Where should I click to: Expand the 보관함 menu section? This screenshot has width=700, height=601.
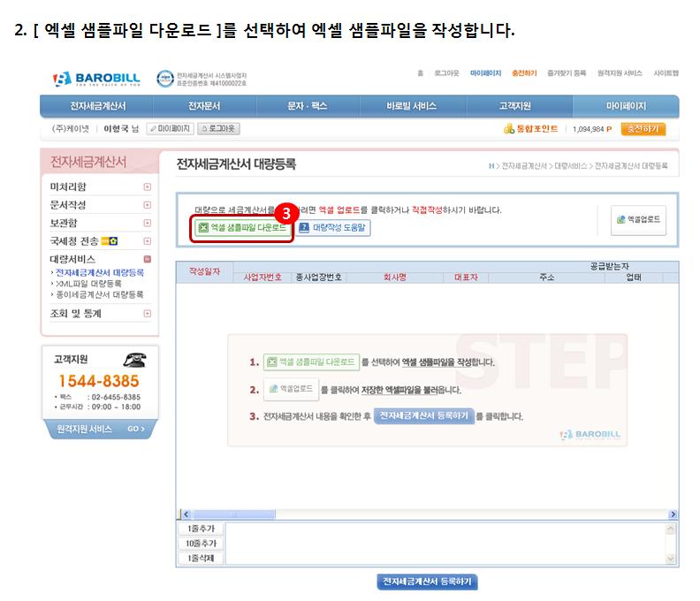pos(147,224)
